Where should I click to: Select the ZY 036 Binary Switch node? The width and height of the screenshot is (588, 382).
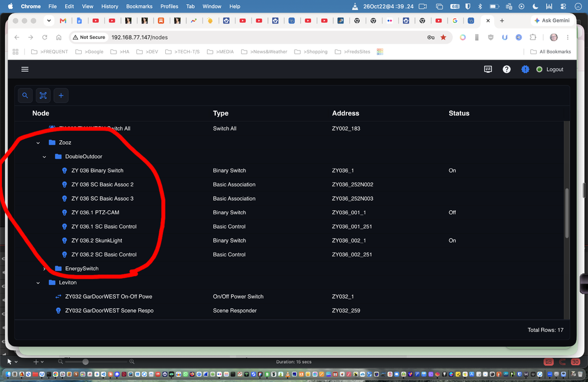pos(98,170)
